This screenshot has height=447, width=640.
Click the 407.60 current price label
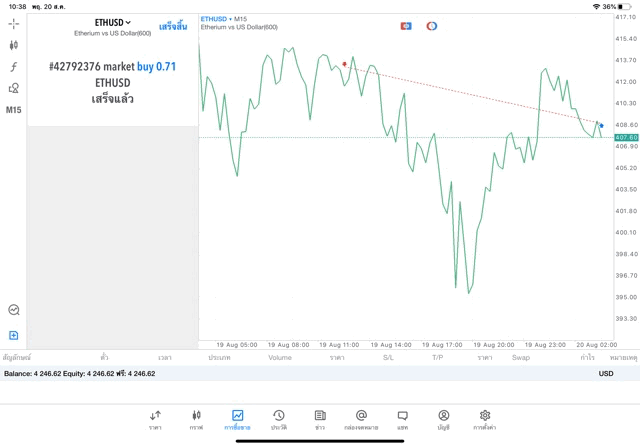coord(626,137)
